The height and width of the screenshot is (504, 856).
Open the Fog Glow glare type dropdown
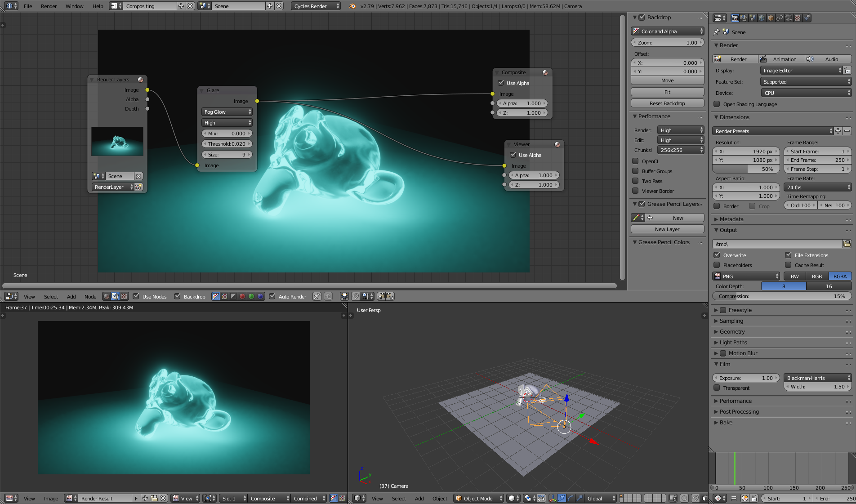tap(227, 112)
